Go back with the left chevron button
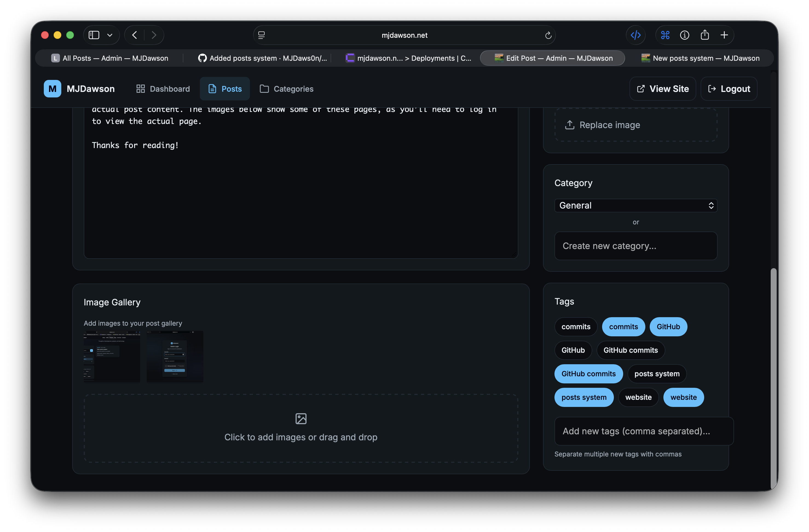809x532 pixels. pos(135,35)
